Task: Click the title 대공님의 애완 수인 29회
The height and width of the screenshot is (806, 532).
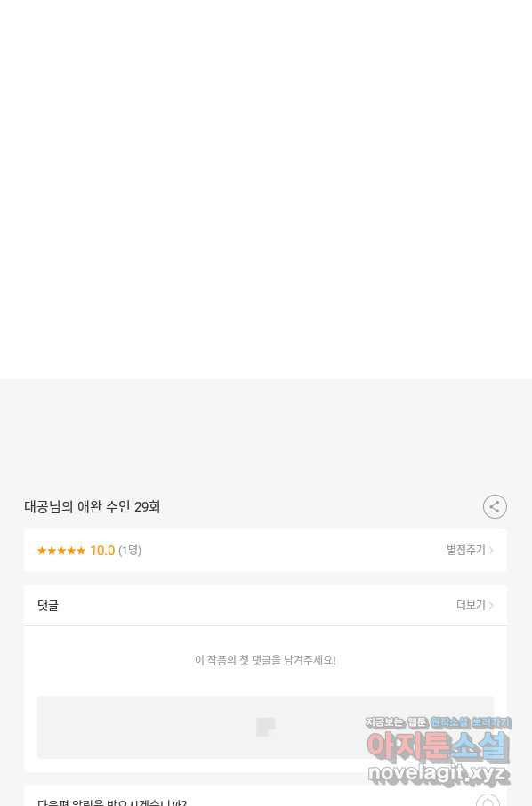Action: point(92,507)
